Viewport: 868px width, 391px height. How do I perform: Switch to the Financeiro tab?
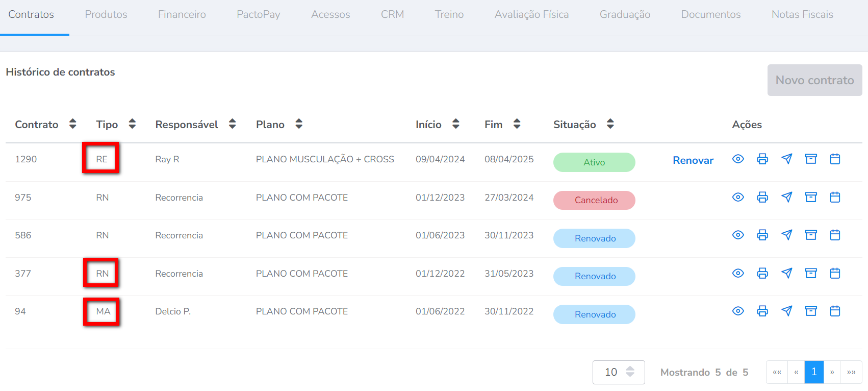182,15
